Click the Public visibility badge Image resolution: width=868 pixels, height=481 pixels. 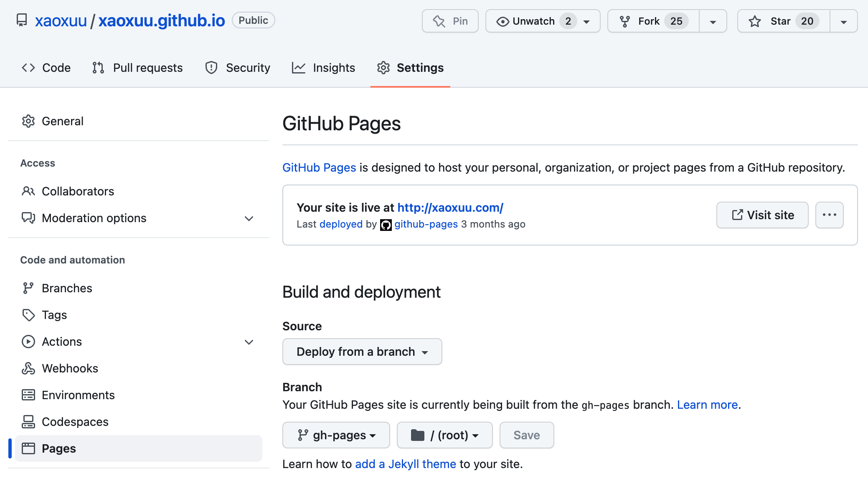coord(253,20)
